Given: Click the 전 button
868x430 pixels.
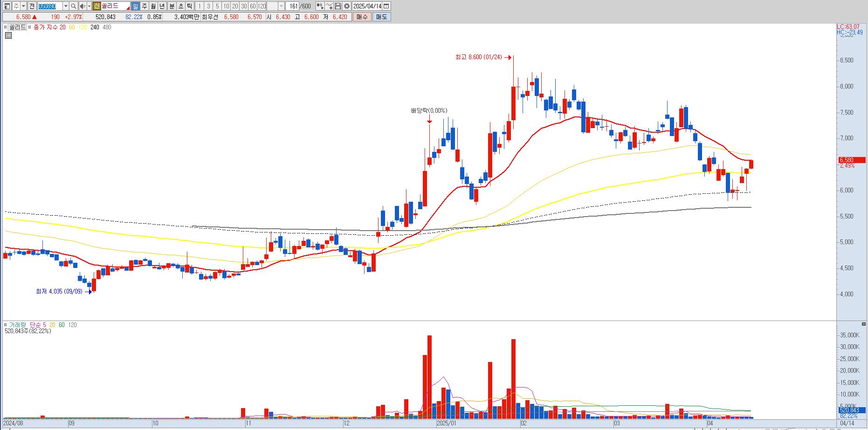Looking at the screenshot, I should click(x=32, y=6).
